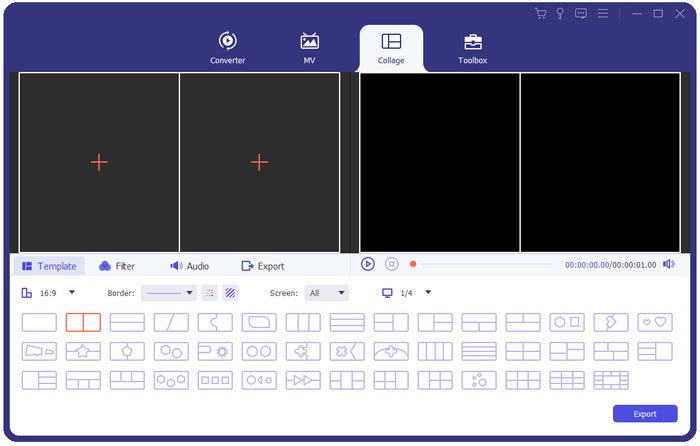The width and height of the screenshot is (700, 446).
Task: Click the blue Export button
Action: tap(645, 414)
